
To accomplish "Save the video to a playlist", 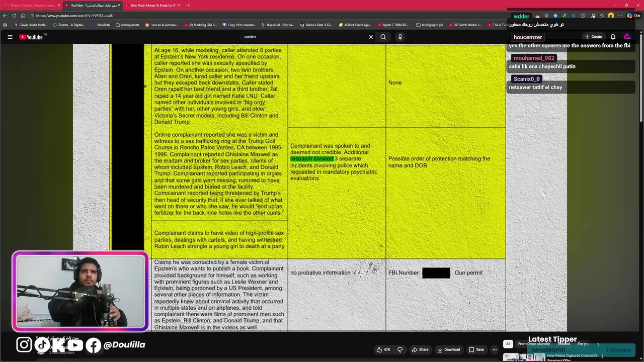I will [476, 349].
